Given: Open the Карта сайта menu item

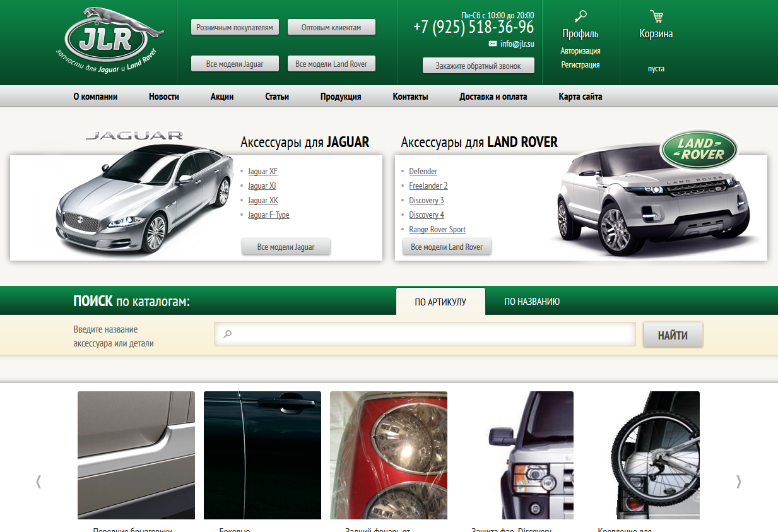Looking at the screenshot, I should [x=581, y=97].
